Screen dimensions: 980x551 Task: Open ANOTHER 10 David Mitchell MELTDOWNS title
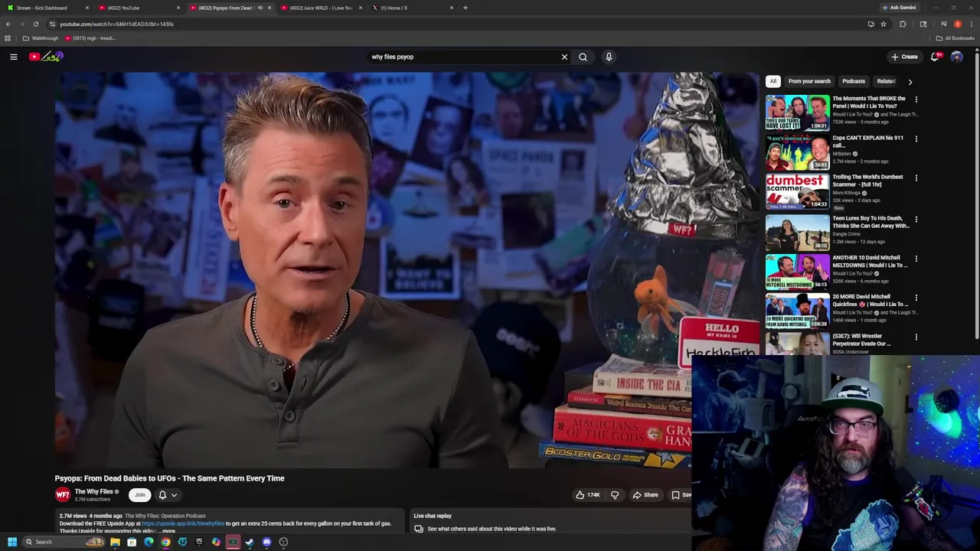pyautogui.click(x=870, y=262)
